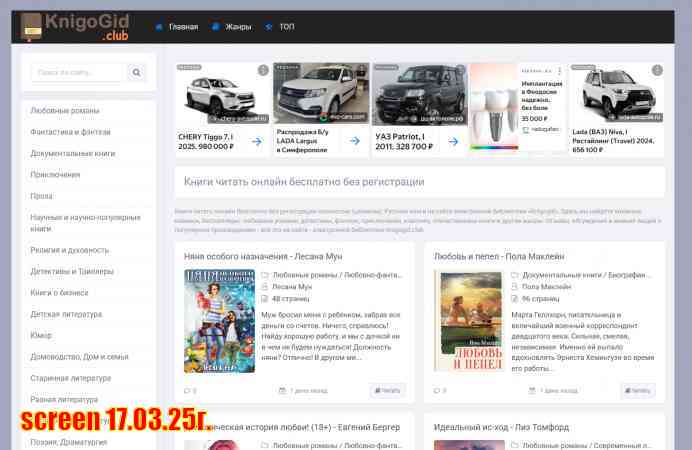Go to the ТОП page
The image size is (692, 450).
(281, 27)
